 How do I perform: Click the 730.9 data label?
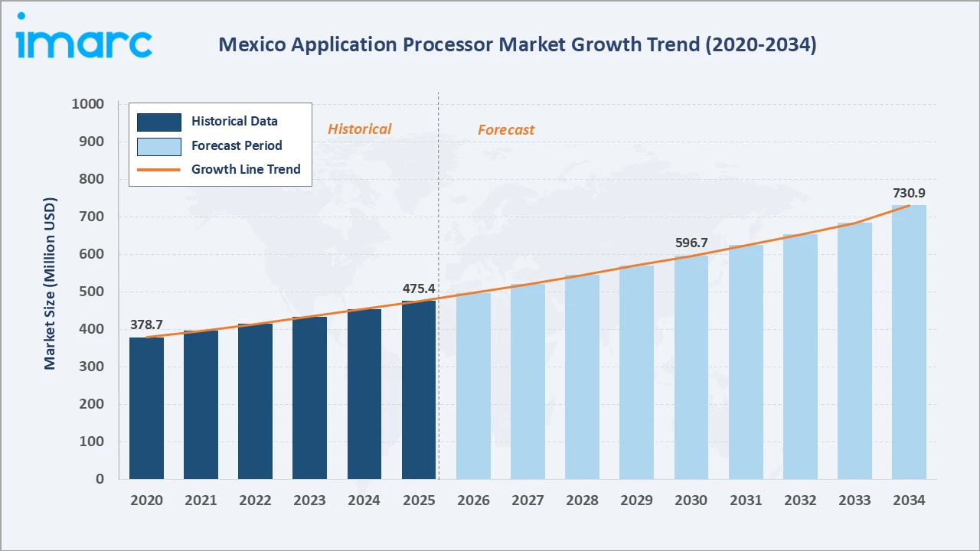(909, 193)
